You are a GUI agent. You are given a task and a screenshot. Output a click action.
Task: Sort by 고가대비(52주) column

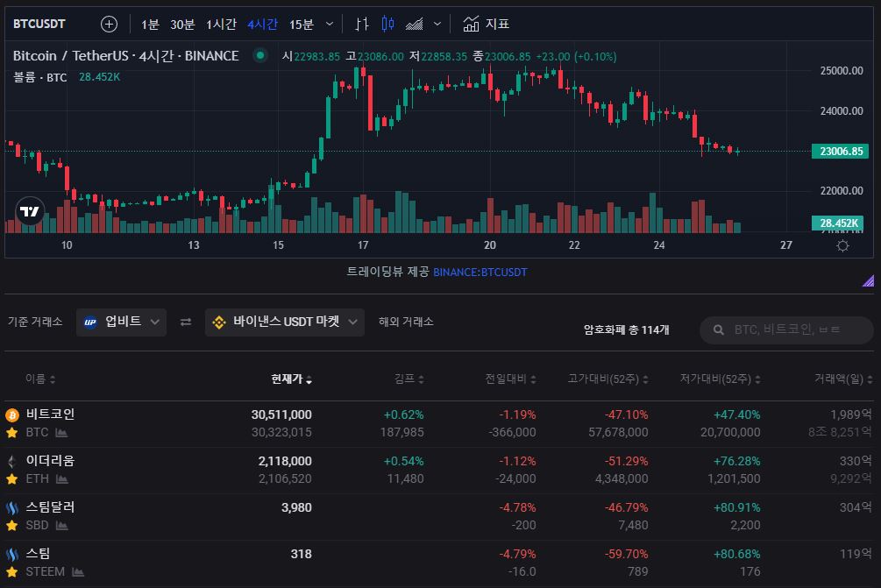pos(608,379)
